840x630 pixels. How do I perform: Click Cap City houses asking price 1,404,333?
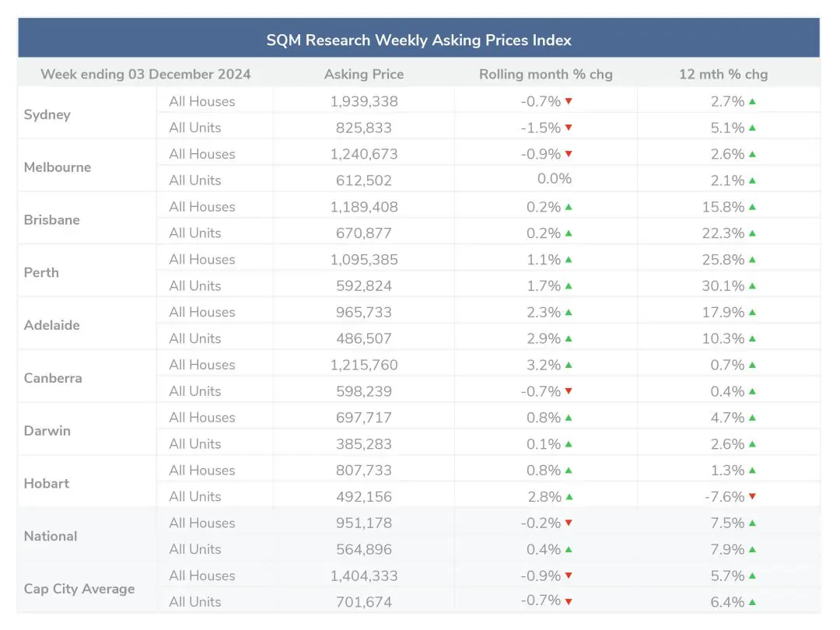364,576
